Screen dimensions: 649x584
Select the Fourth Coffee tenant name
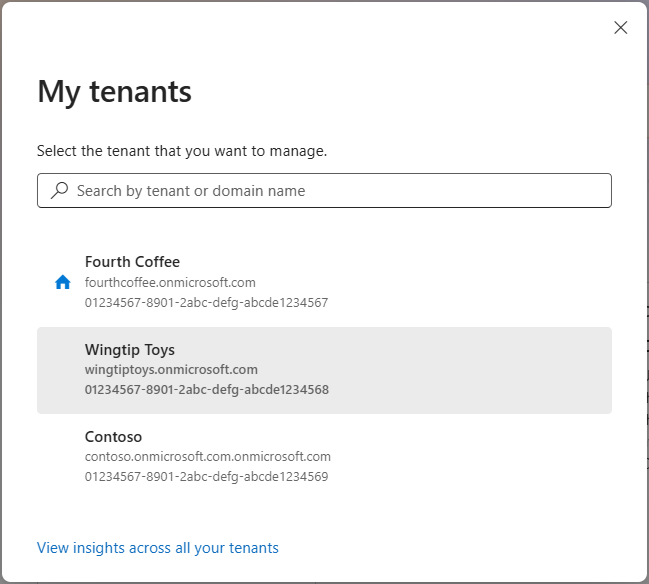[132, 262]
